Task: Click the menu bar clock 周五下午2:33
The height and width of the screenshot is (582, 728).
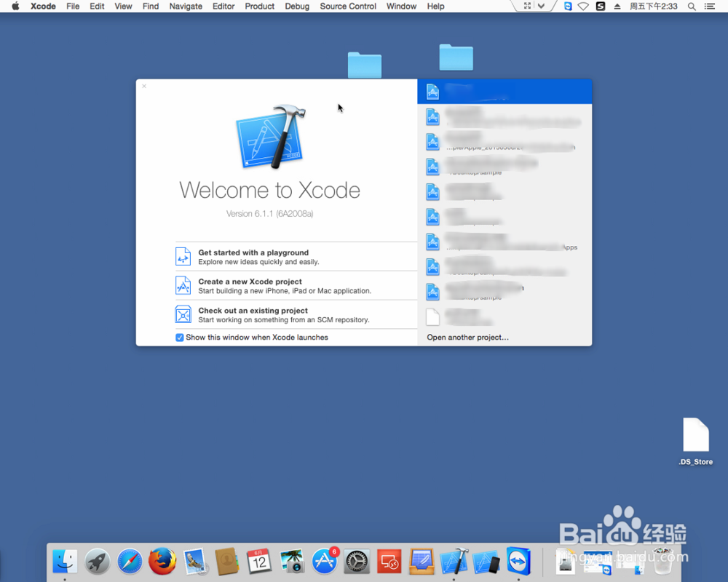Action: [653, 6]
